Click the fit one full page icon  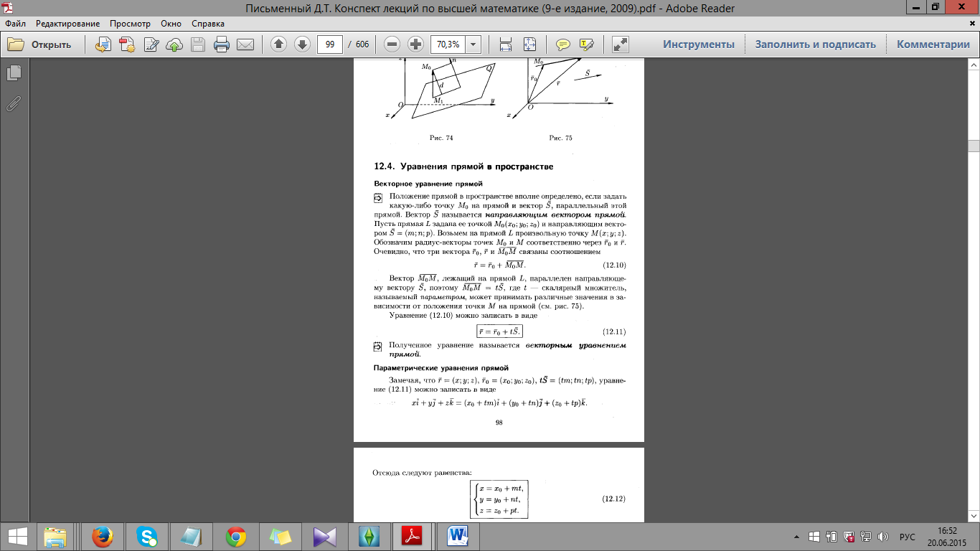click(x=529, y=44)
